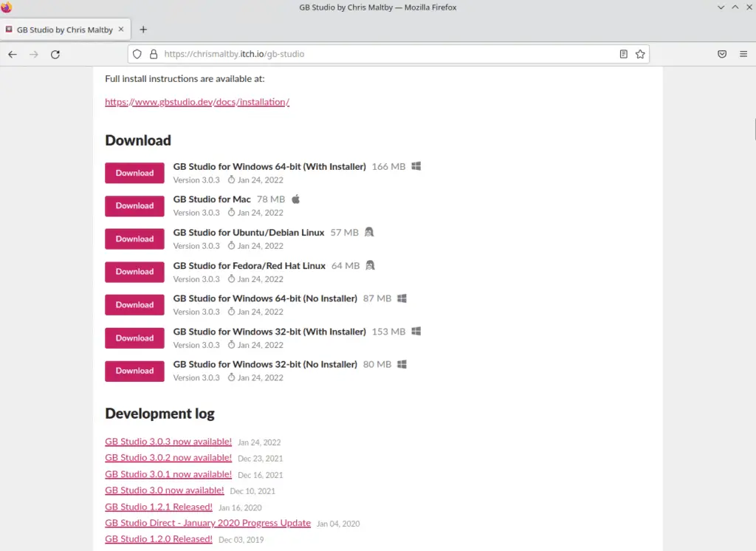Select the GB Studio by Chris Maltby tab
Image resolution: width=756 pixels, height=551 pixels.
65,30
